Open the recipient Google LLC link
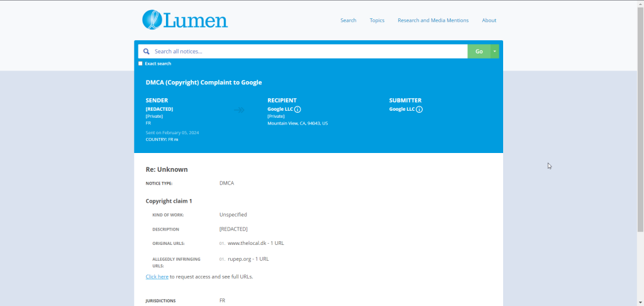 [x=280, y=110]
